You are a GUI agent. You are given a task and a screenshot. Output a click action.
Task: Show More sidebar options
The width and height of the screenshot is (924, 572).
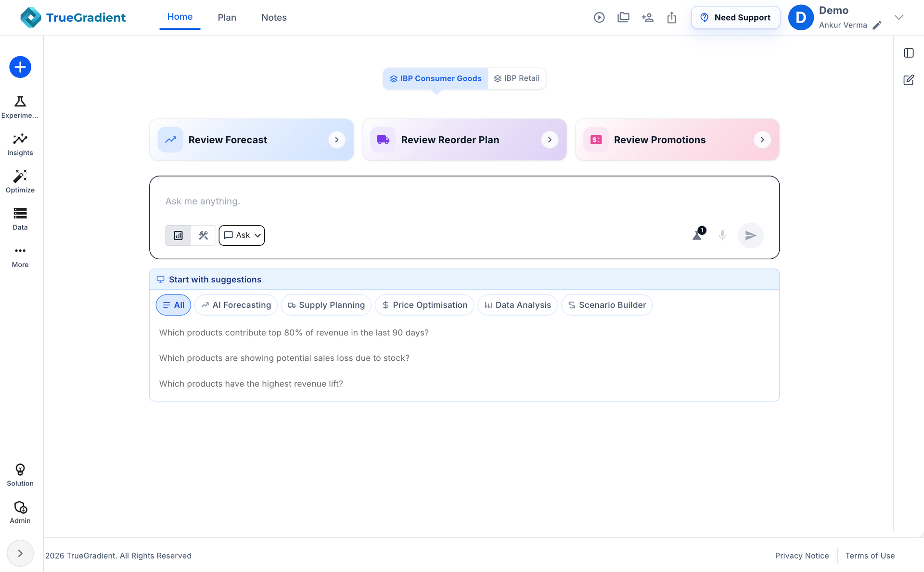click(x=20, y=257)
